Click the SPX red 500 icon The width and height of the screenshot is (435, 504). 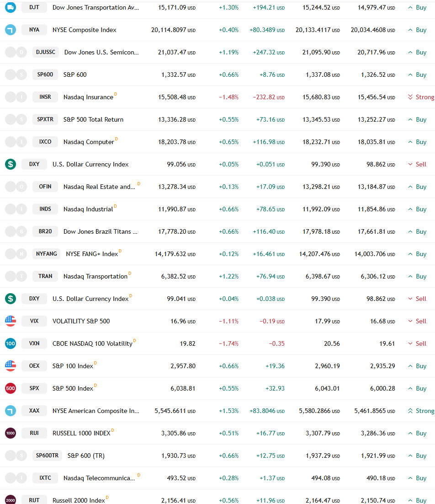click(x=11, y=388)
